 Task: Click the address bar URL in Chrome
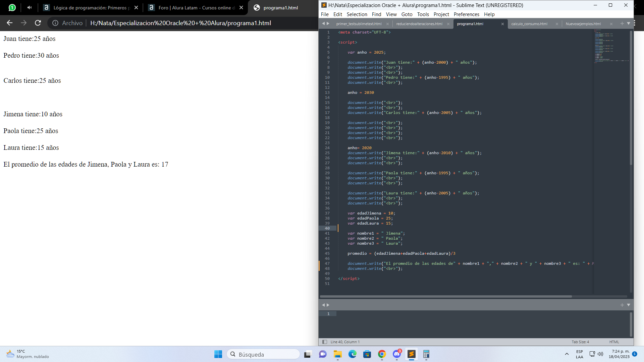point(180,23)
